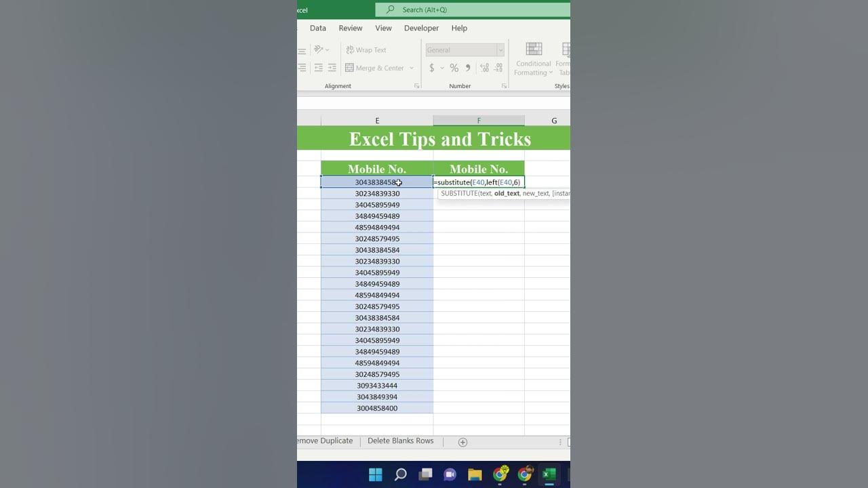868x488 pixels.
Task: Select Mobile No. header in column E
Action: (x=377, y=169)
